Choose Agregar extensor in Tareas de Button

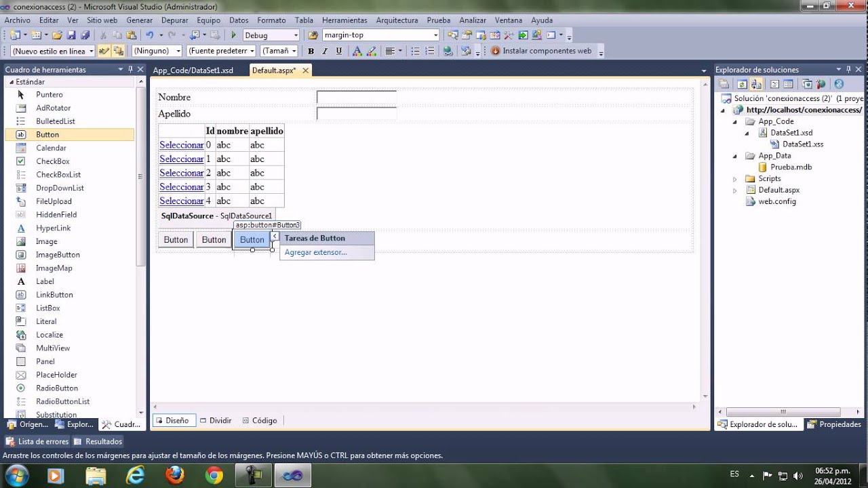point(316,252)
